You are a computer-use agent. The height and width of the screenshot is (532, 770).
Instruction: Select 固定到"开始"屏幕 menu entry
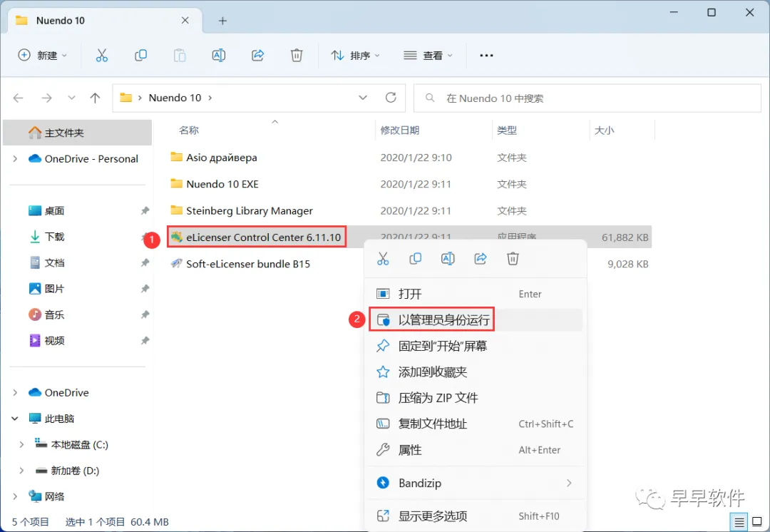tap(476, 346)
